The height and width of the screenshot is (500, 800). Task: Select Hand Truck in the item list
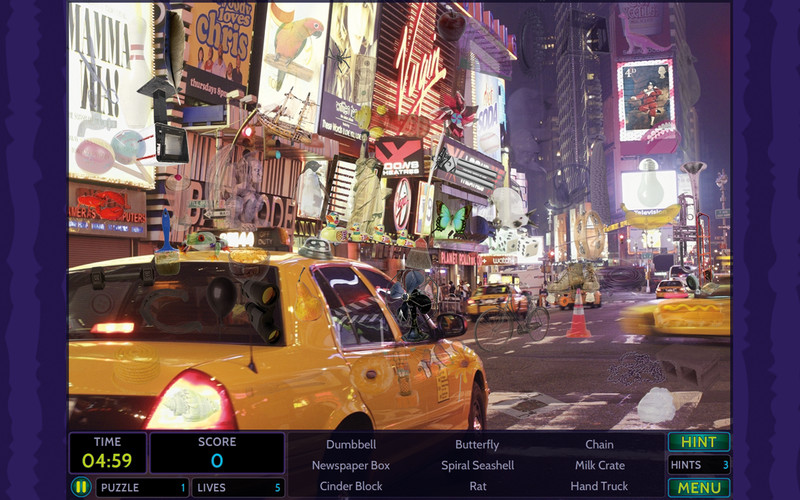pos(599,486)
